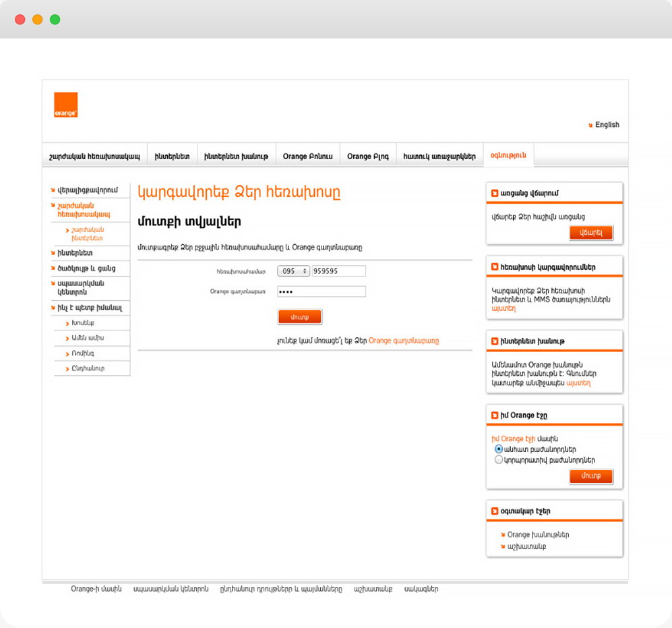
Task: Open Orange Բլոգ navigation tab
Action: coord(368,156)
